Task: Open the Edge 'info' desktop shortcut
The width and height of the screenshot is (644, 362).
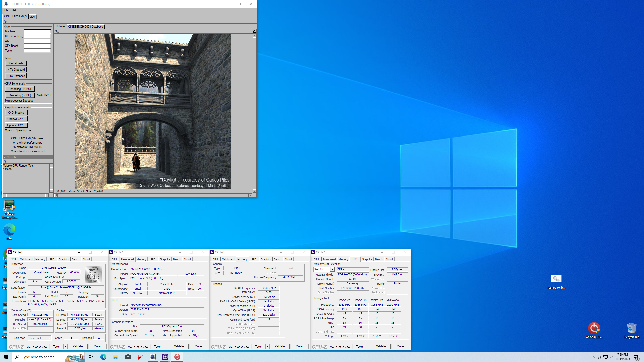Action: coord(9,232)
